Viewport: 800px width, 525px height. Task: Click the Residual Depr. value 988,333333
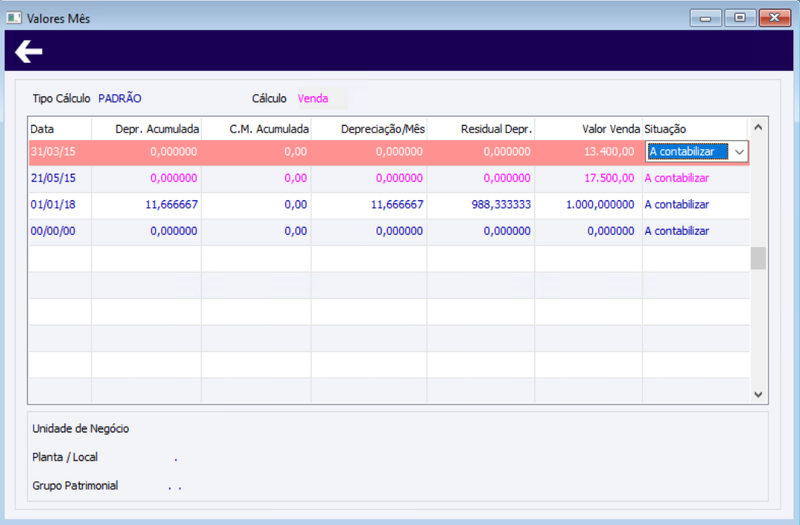[501, 205]
